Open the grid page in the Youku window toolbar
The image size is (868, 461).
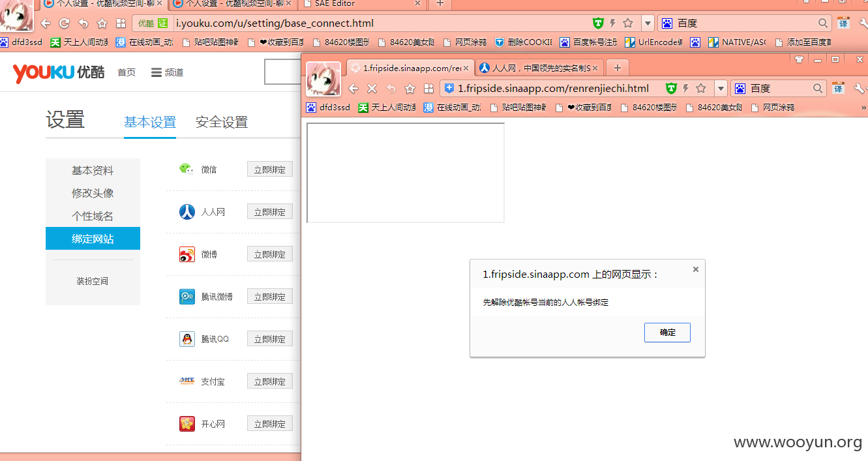click(121, 23)
